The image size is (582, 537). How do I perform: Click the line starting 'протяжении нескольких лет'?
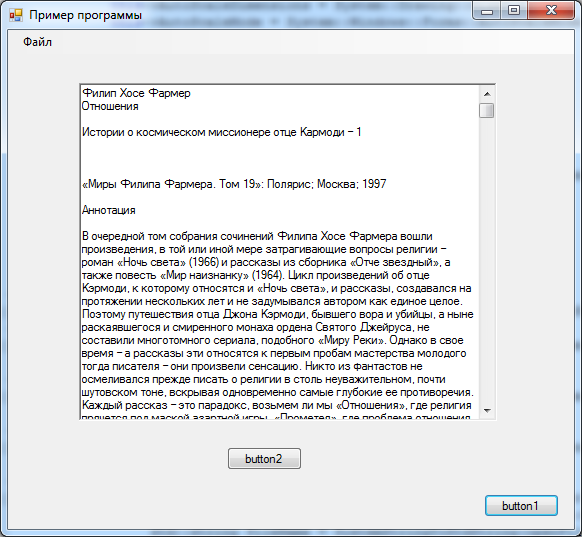[x=272, y=301]
